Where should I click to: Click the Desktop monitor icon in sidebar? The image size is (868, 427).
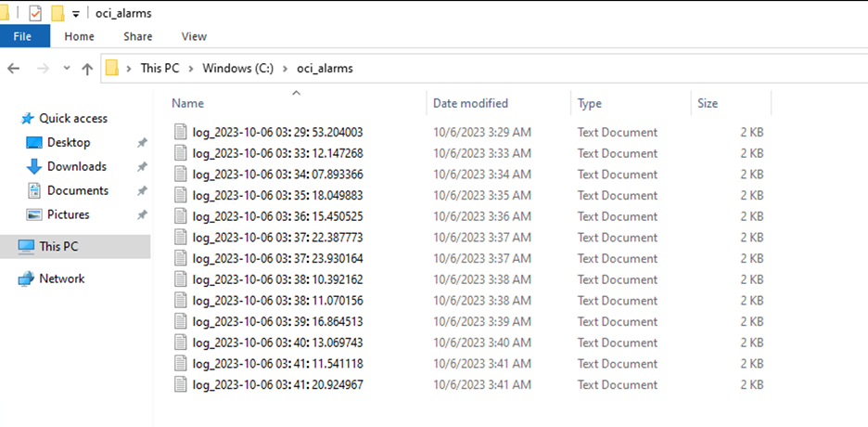[34, 143]
